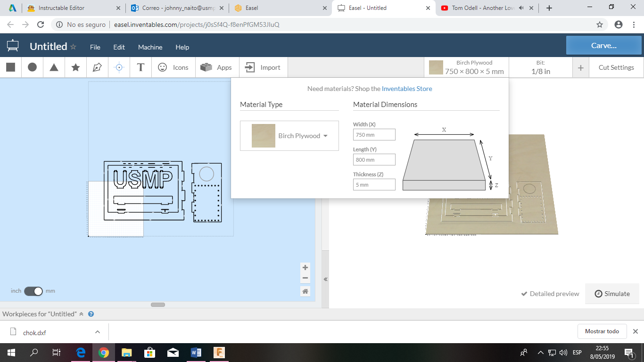
Task: Click the Width (X) input field
Action: click(x=374, y=135)
